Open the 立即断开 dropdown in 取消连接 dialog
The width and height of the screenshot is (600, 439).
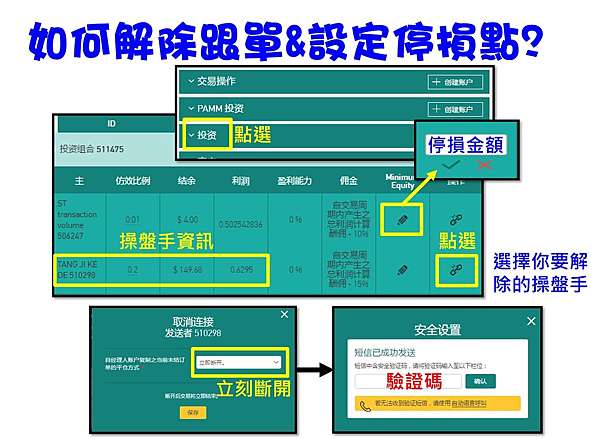pyautogui.click(x=239, y=362)
